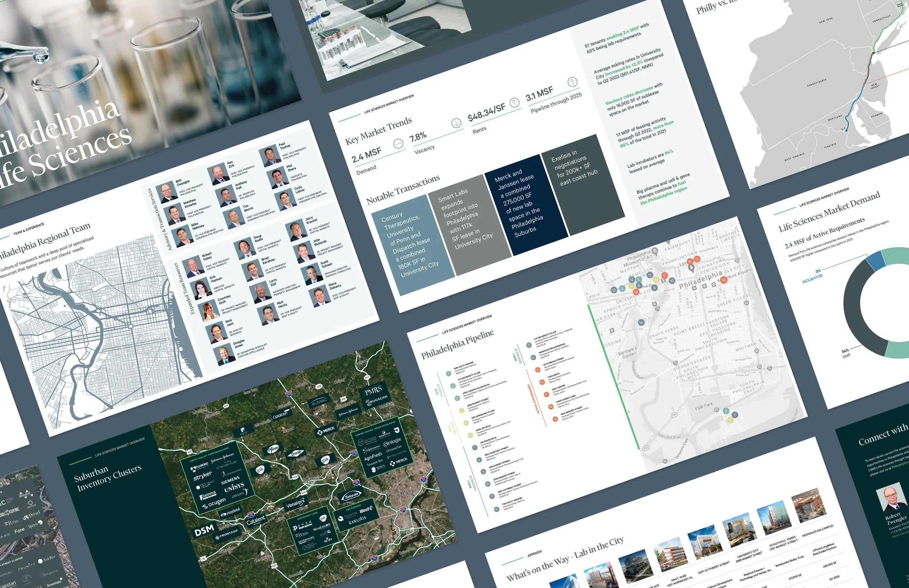
Task: Click the up-arrow icon beside 3.1 MSF
Action: (572, 82)
